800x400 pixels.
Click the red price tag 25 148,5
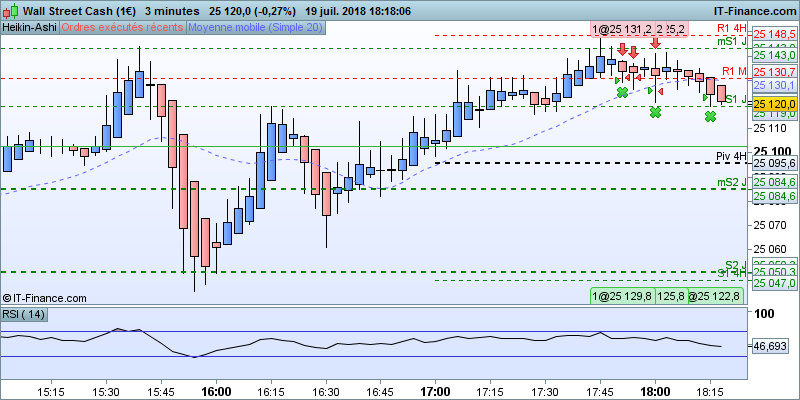point(774,36)
